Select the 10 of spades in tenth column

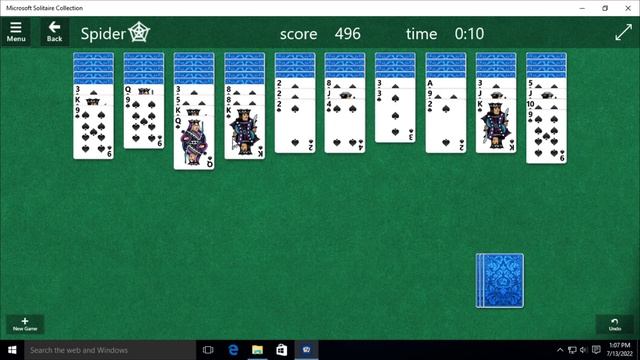pyautogui.click(x=546, y=105)
